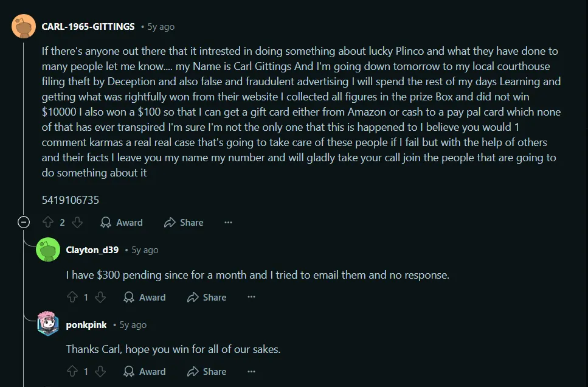Share ponkpink's reply
588x387 pixels.
click(x=207, y=371)
